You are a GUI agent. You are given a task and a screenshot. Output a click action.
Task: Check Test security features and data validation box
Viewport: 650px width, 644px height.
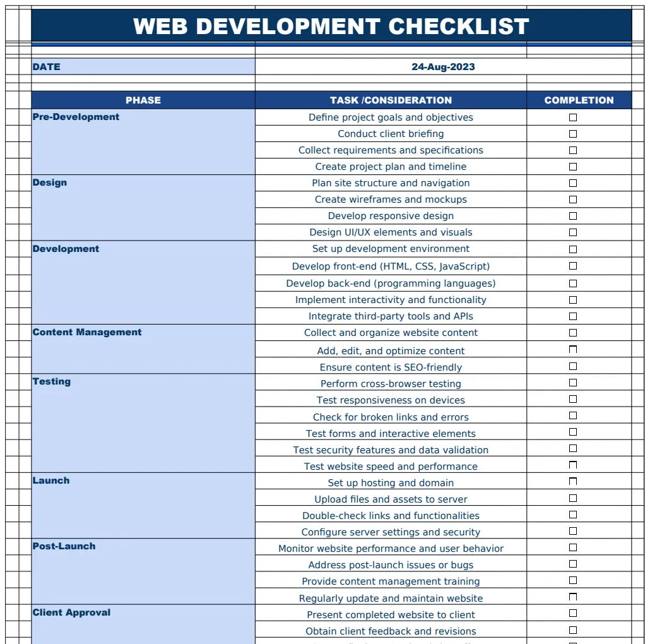click(x=573, y=448)
